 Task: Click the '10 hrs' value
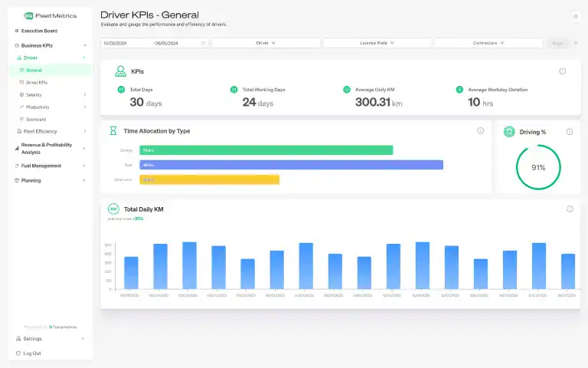tap(480, 102)
